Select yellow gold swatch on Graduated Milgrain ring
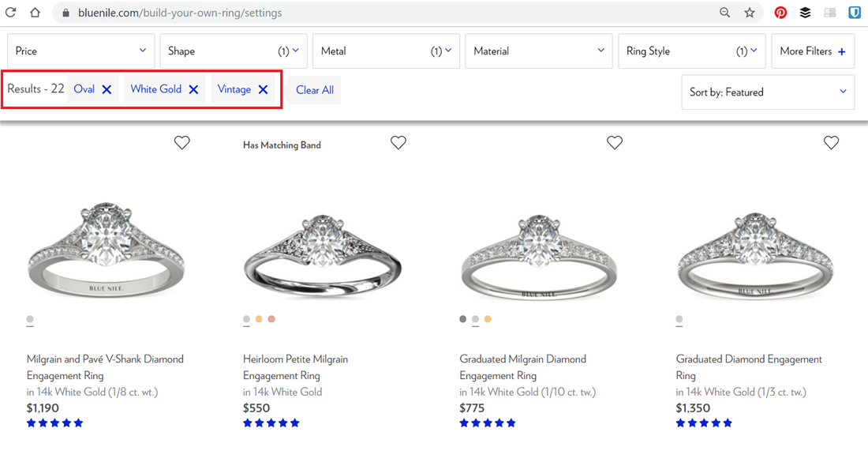Screen dimensions: 868x451 coord(488,319)
